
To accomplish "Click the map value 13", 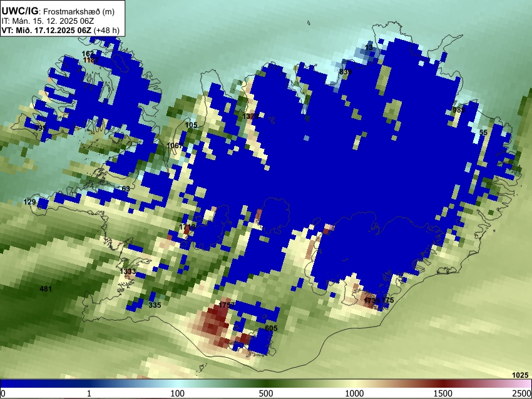I will pos(369,48).
